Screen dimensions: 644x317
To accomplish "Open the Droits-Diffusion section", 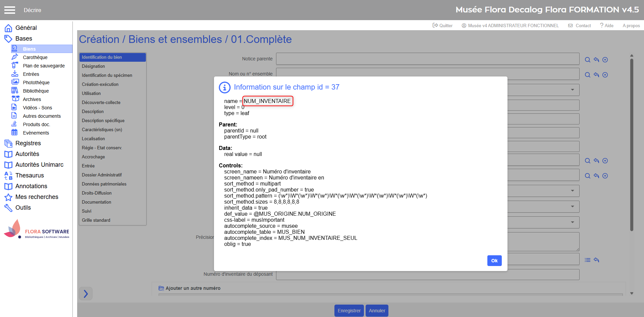I will pos(97,193).
